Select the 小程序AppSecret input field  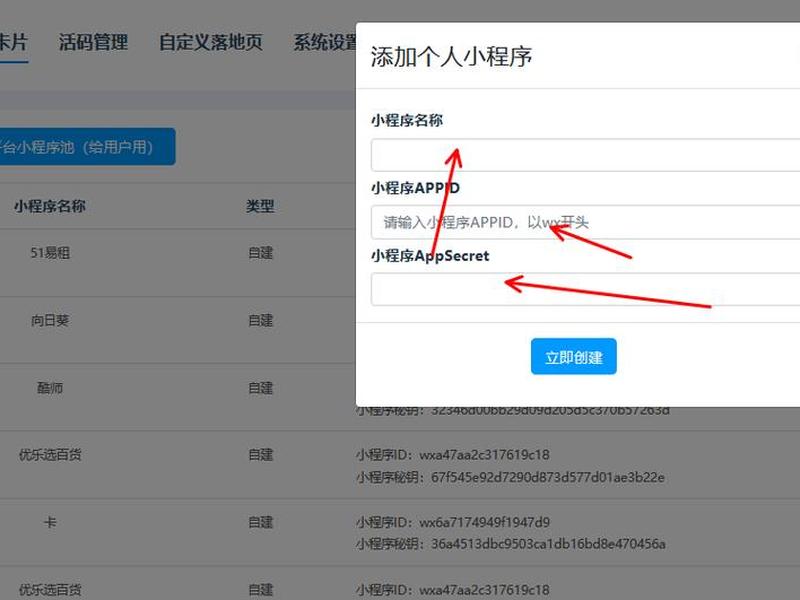(x=586, y=289)
